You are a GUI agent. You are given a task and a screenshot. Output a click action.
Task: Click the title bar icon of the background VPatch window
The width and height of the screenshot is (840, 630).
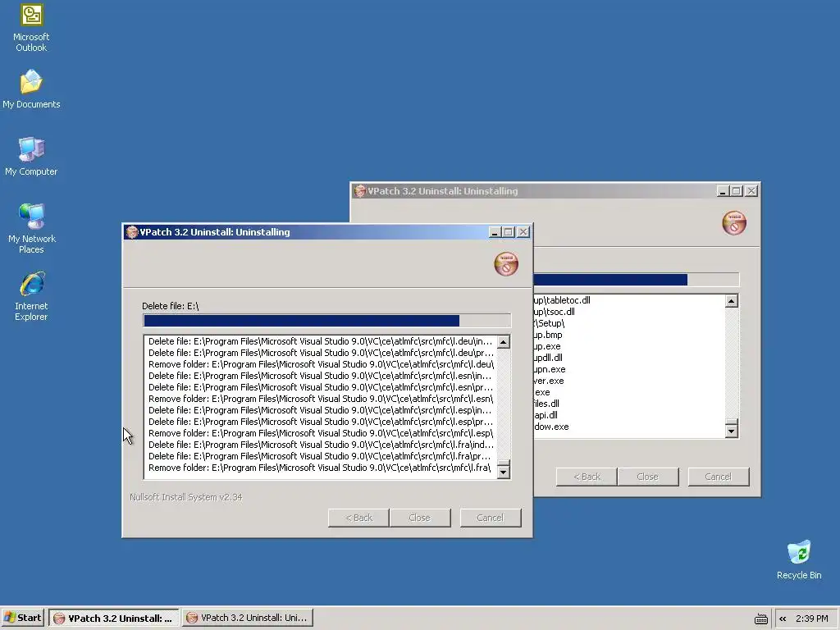coord(359,190)
